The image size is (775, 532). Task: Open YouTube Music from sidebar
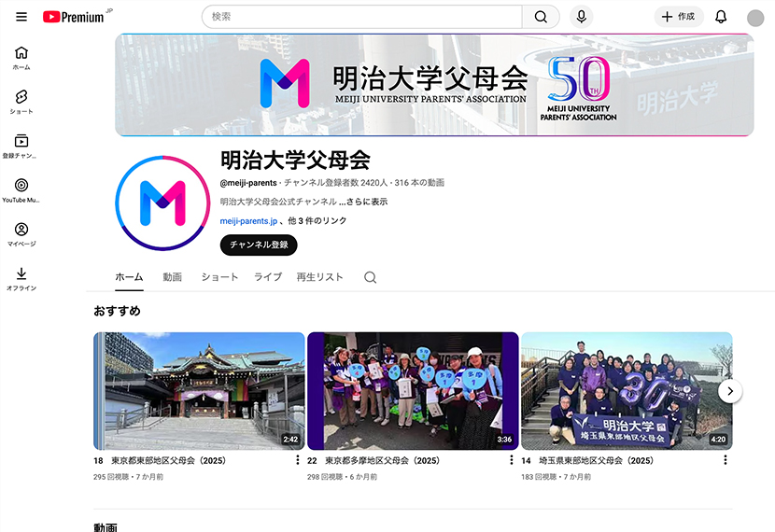(x=21, y=189)
